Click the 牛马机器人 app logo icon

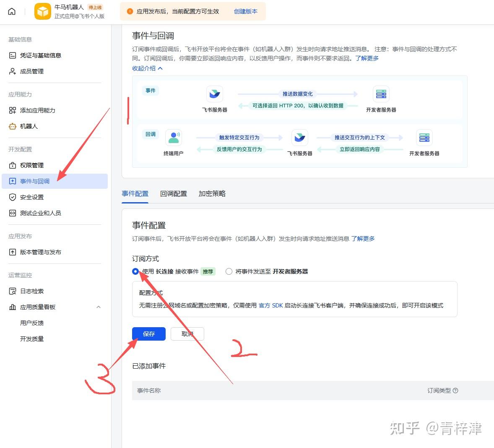[42, 11]
